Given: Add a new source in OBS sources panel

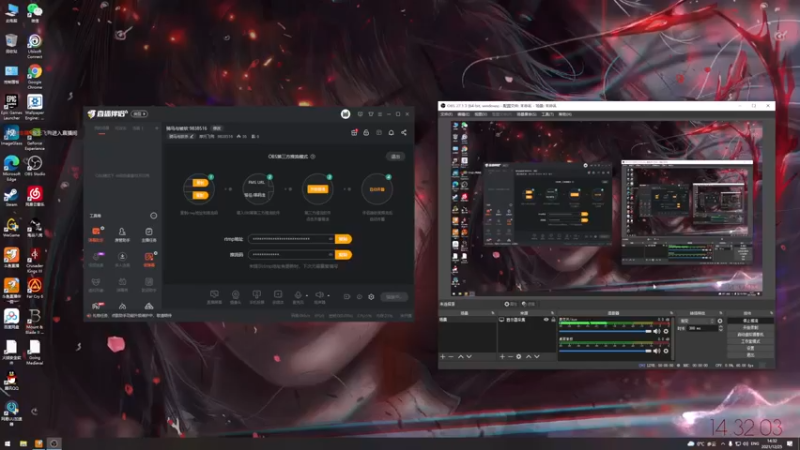Looking at the screenshot, I should coord(502,357).
